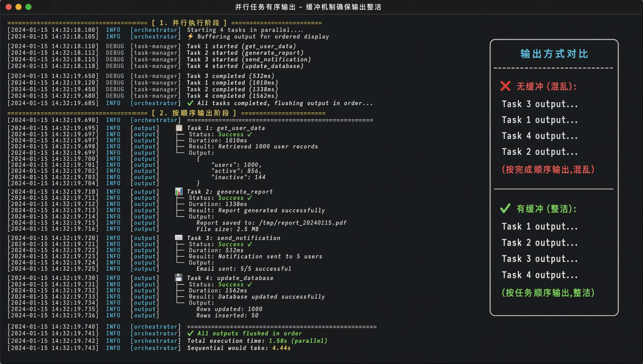The width and height of the screenshot is (643, 364).
Task: Click the 1.58s parallel execution time
Action: tap(278, 341)
